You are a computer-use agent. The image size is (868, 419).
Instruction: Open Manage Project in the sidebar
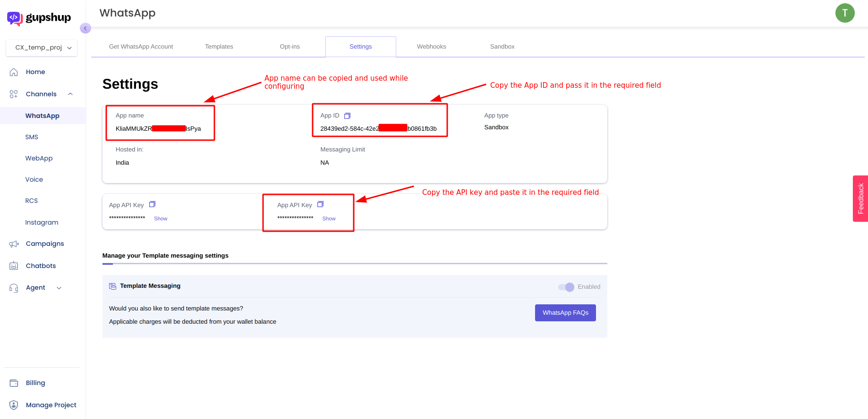51,405
